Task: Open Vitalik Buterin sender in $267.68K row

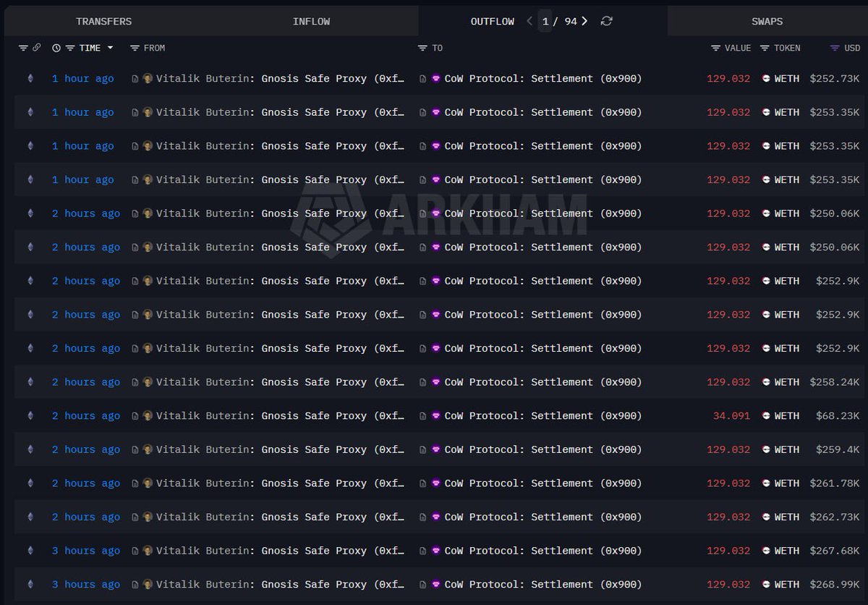Action: point(281,551)
